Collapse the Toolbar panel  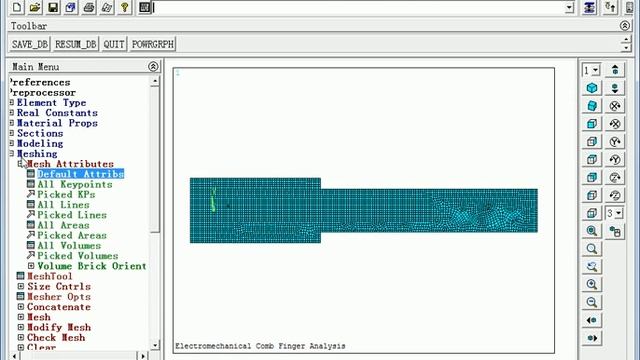624,26
